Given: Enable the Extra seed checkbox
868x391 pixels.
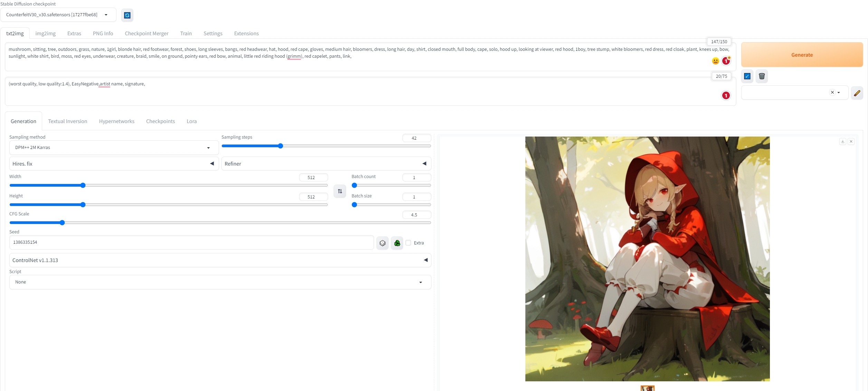Looking at the screenshot, I should pyautogui.click(x=408, y=243).
